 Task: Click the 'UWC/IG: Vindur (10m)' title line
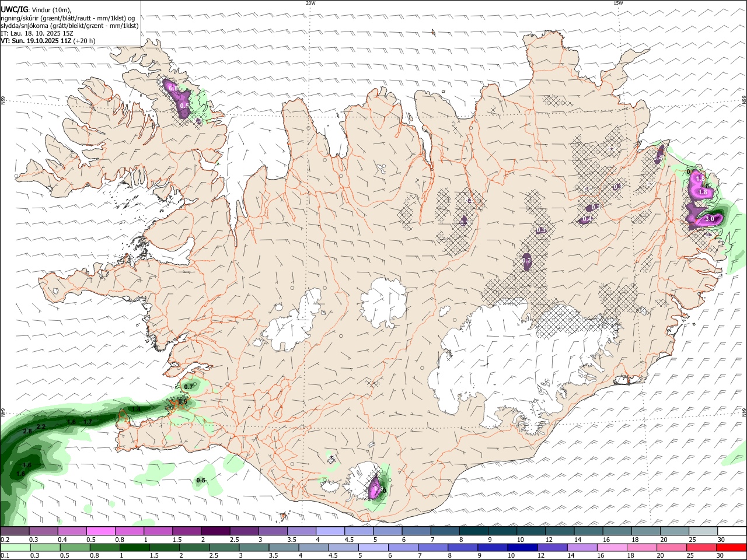(36, 10)
